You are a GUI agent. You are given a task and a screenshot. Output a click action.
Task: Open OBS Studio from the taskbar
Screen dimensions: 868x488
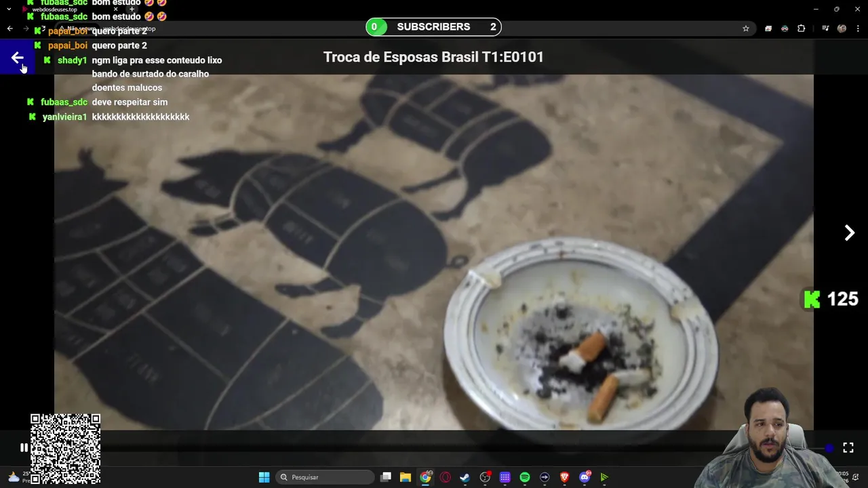pos(485,477)
